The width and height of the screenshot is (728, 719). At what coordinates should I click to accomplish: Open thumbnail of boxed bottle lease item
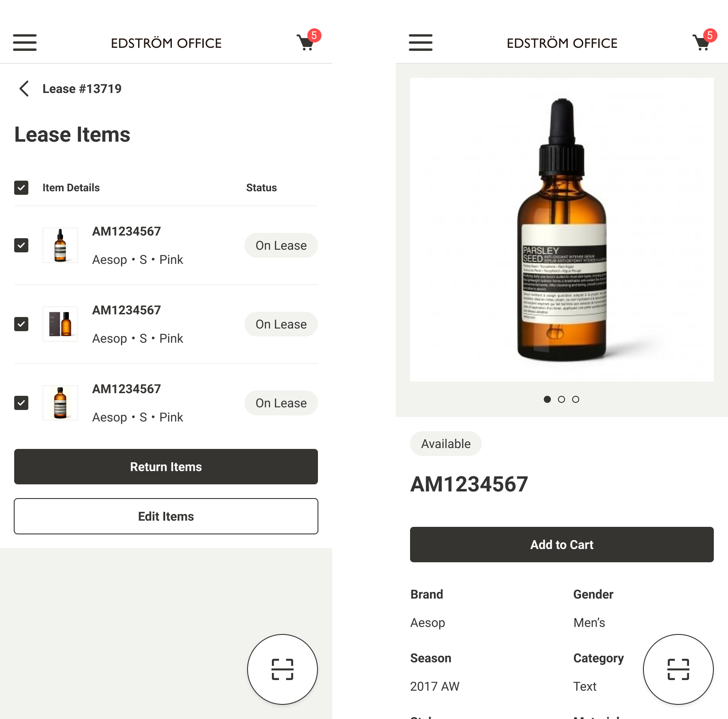point(60,324)
